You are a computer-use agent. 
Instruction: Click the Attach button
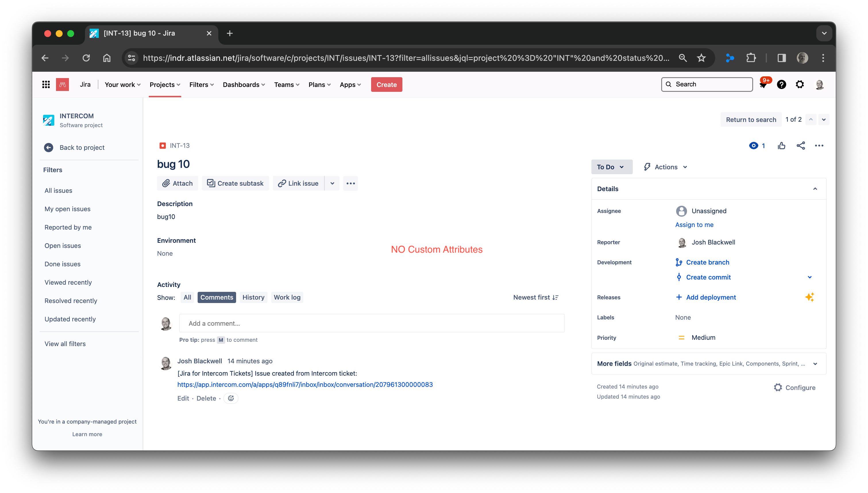(x=178, y=183)
